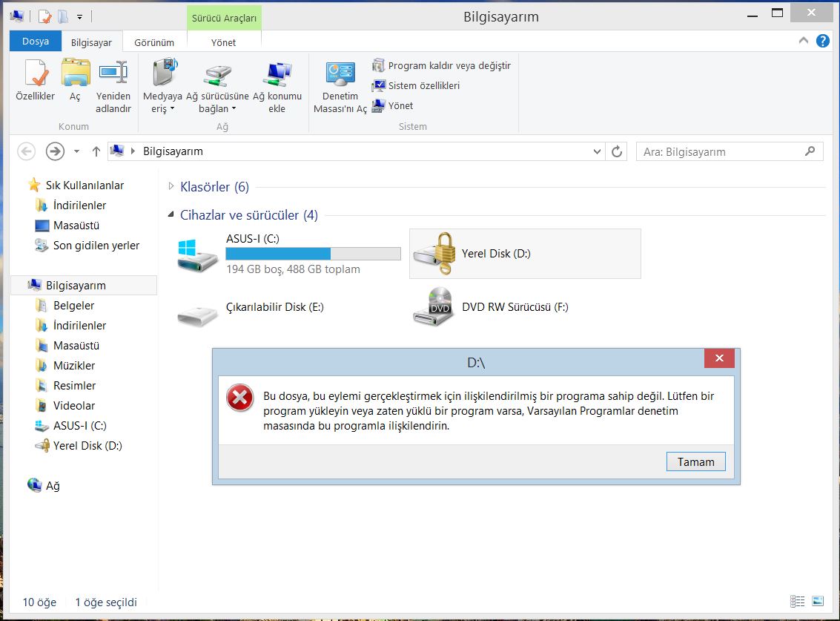Click New folder icon in Quick Access Toolbar
This screenshot has height=621, width=840.
[63, 16]
